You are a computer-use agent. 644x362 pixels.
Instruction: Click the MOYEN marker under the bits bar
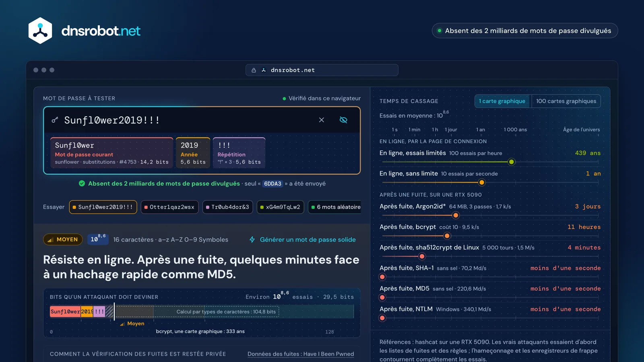(x=132, y=323)
